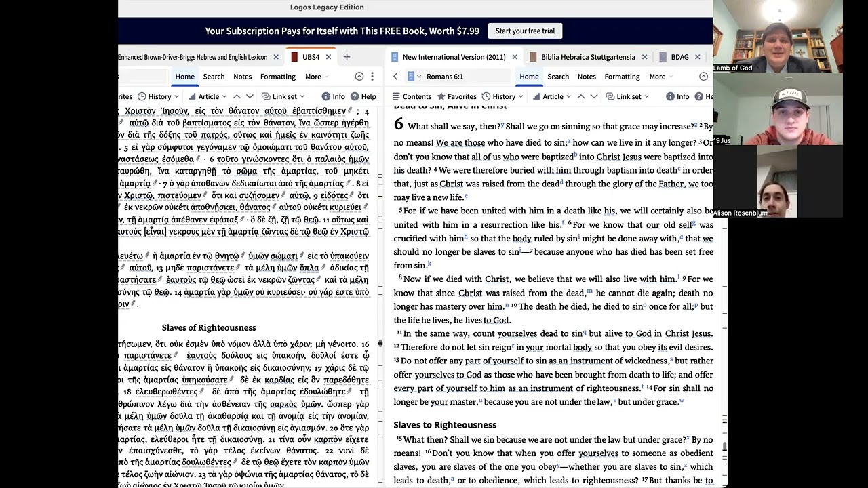Expand the Article dropdown in NIV panel

pos(568,96)
